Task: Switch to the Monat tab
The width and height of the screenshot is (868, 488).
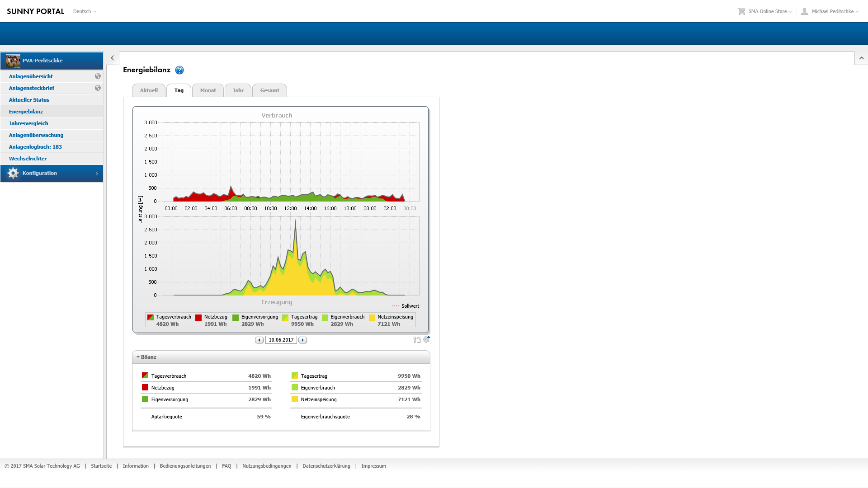Action: (208, 90)
